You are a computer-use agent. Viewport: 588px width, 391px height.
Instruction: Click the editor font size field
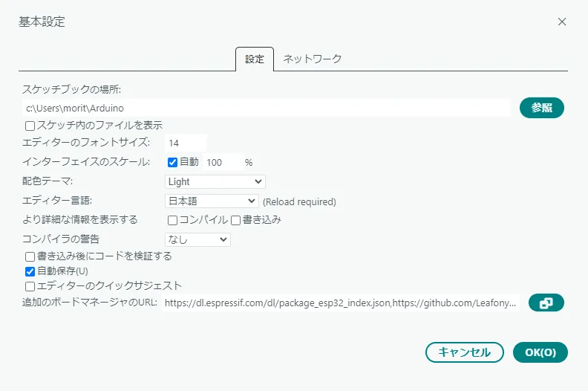186,143
